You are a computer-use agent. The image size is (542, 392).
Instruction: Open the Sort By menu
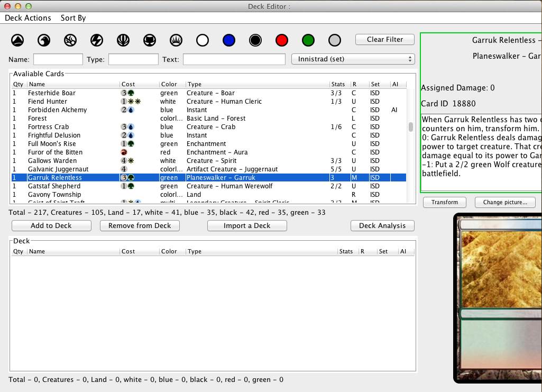coord(73,18)
